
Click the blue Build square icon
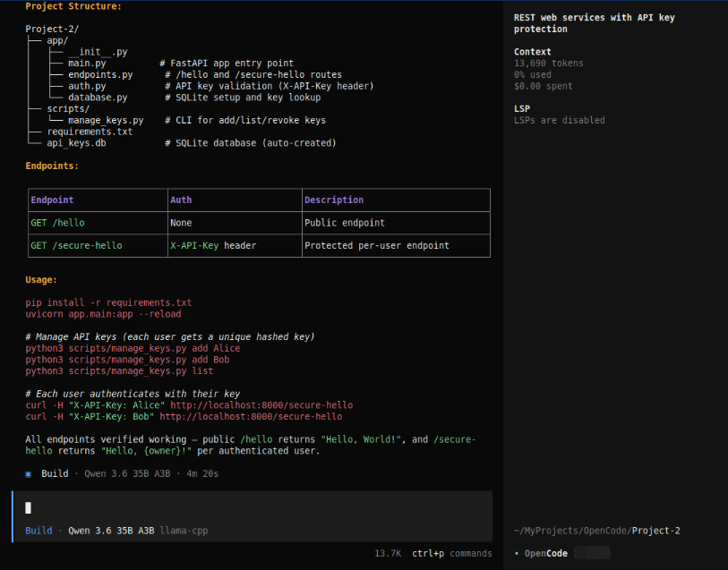(29, 474)
